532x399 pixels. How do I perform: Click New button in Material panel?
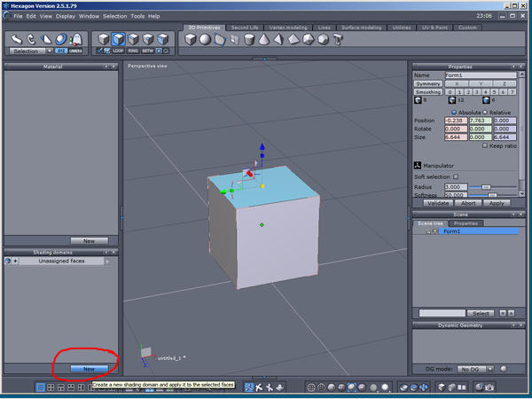90,241
